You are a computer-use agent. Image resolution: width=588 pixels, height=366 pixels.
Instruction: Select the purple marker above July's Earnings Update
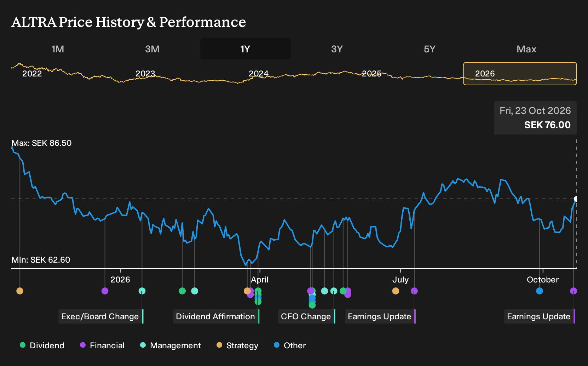pos(414,291)
